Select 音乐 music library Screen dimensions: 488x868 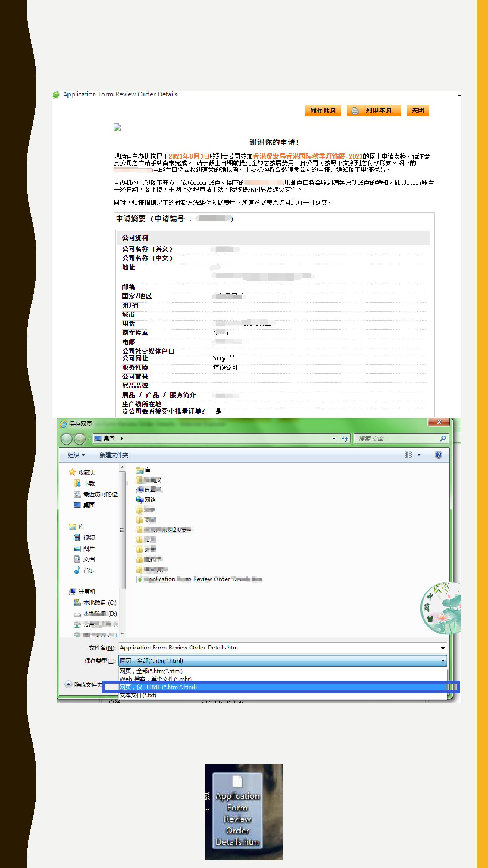(x=84, y=570)
